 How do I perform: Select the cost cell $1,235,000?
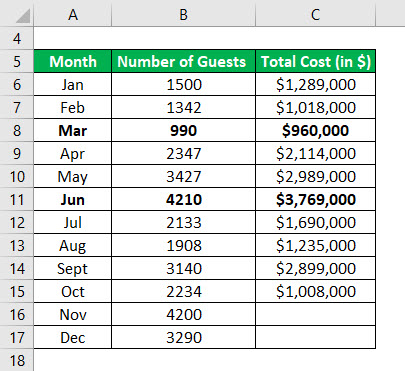point(315,245)
